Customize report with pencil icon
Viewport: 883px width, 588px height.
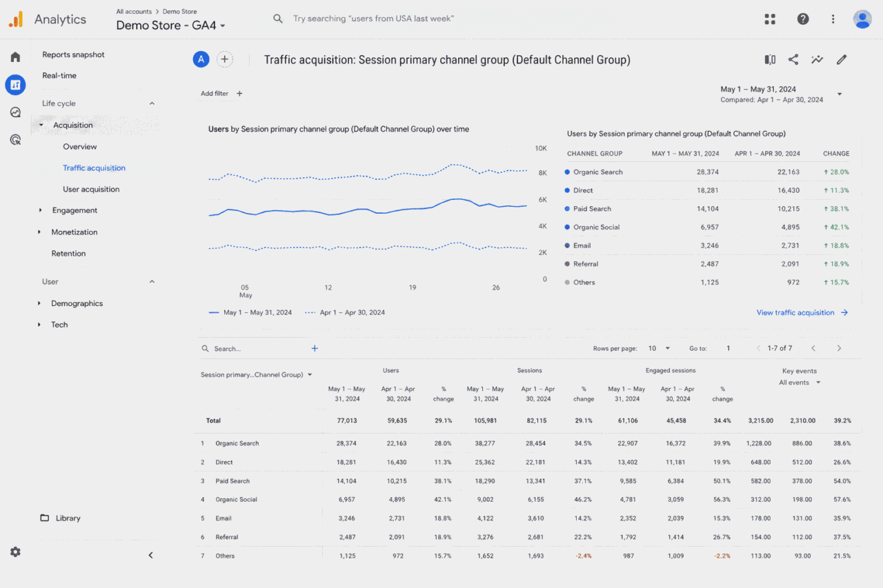click(842, 60)
